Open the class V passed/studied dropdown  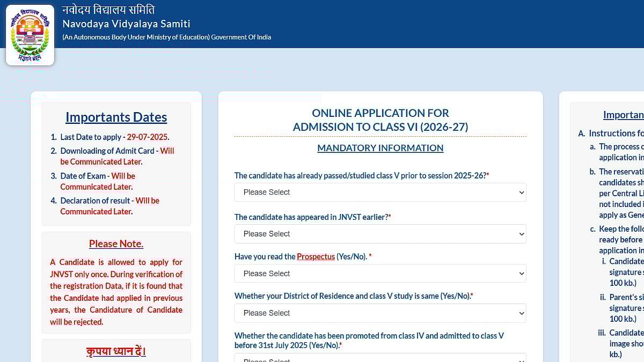click(380, 193)
